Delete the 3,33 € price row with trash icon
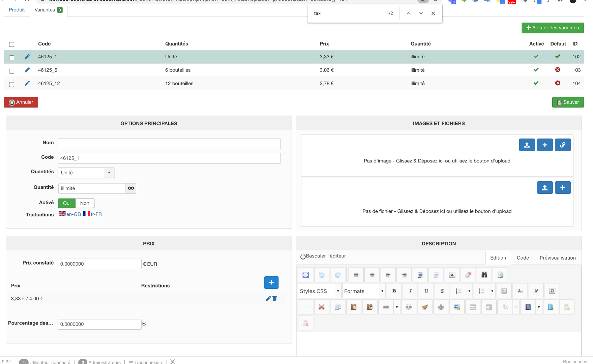593x364 pixels. (x=275, y=299)
